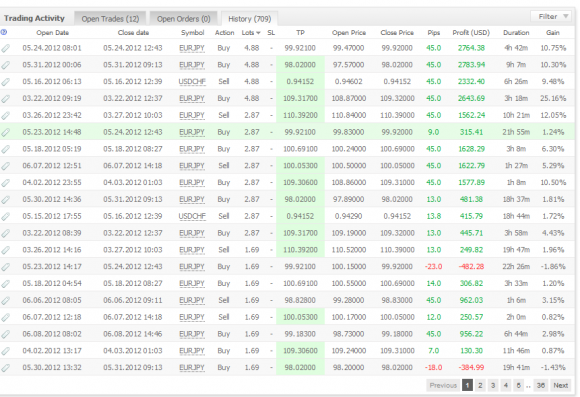The height and width of the screenshot is (397, 580).
Task: Click pencil icon for 05.18.2012 04:54 trade
Action: (6, 284)
